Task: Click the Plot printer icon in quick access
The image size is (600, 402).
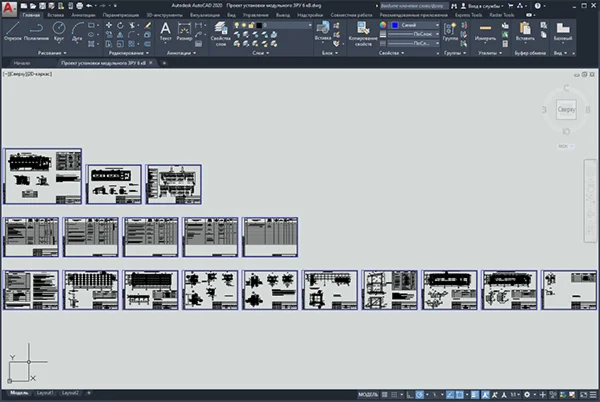Action: [80, 6]
